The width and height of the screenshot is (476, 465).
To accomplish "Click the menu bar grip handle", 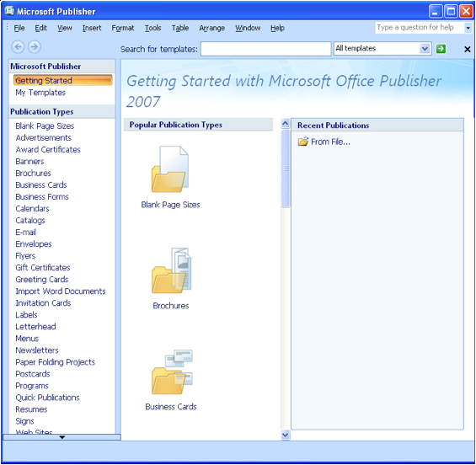I will coord(8,28).
